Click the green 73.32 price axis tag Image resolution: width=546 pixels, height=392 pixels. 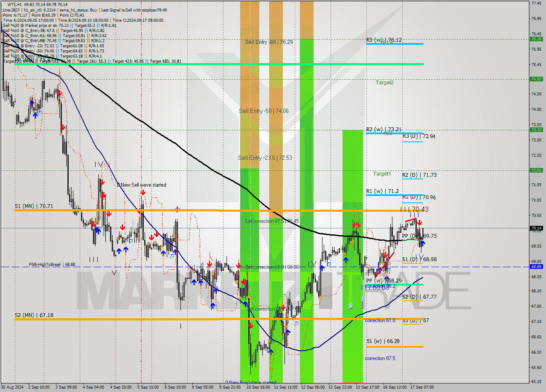[x=536, y=130]
